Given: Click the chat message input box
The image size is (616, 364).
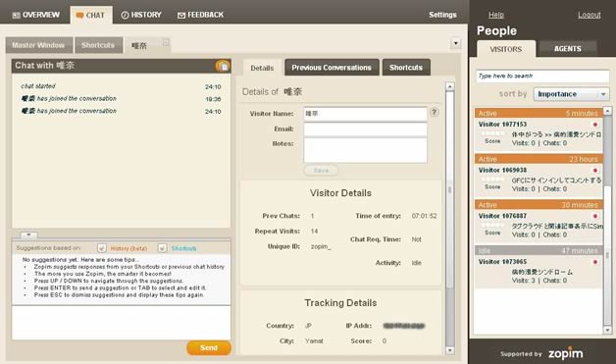Looking at the screenshot, I should tap(122, 323).
